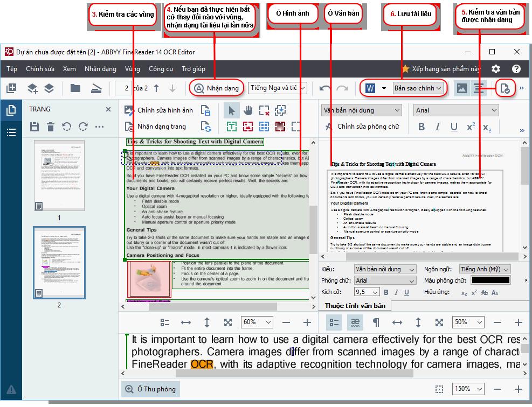Click Chỉnh sửa phông chữ button

362,127
